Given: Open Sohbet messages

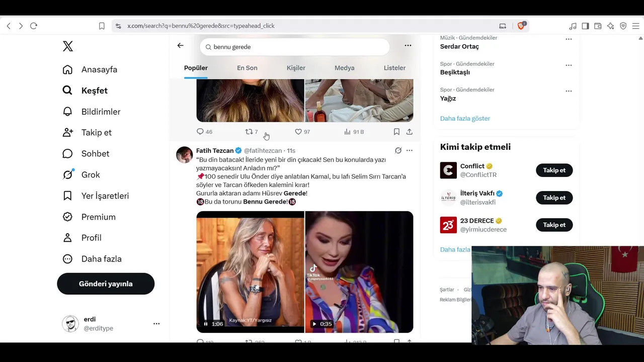Looking at the screenshot, I should (86, 154).
